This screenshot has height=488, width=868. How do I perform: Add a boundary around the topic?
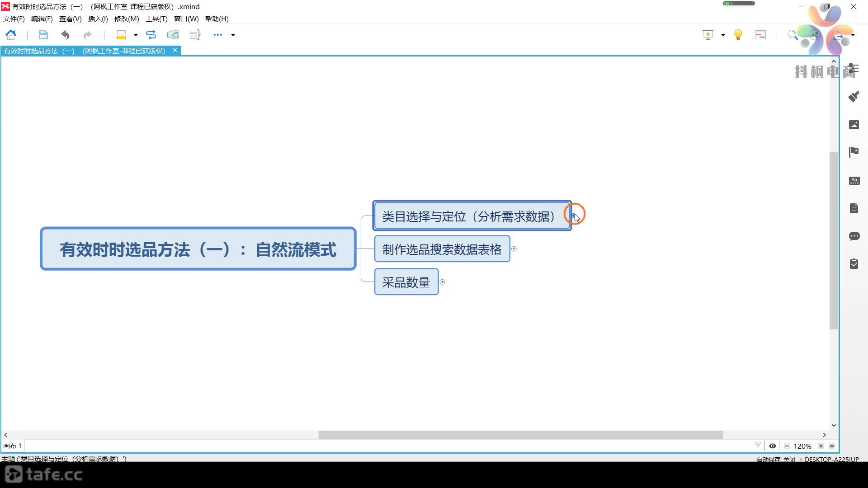click(173, 35)
